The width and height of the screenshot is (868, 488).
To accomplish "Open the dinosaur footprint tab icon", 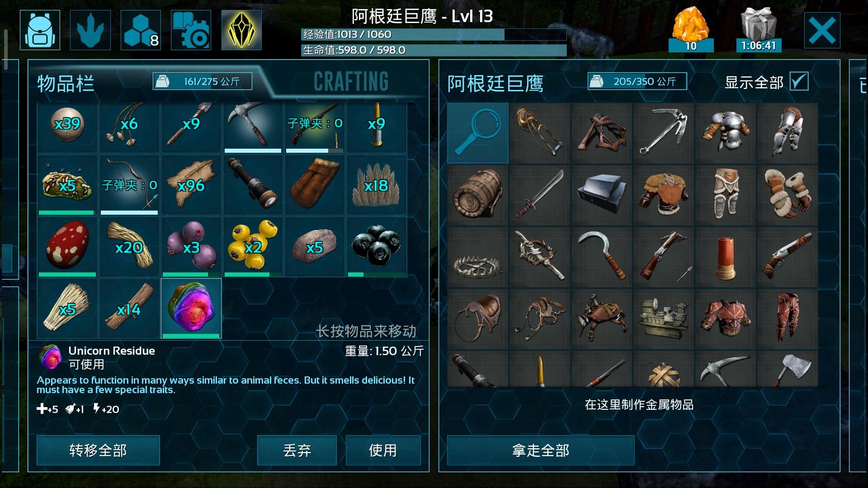I will point(90,30).
